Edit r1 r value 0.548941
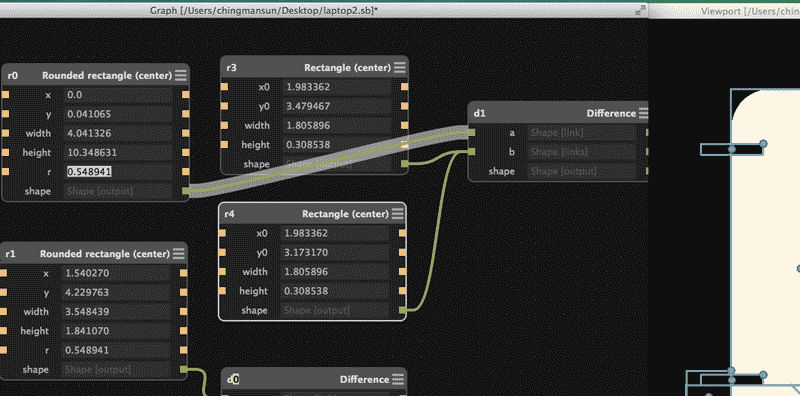Image resolution: width=800 pixels, height=396 pixels. point(116,350)
